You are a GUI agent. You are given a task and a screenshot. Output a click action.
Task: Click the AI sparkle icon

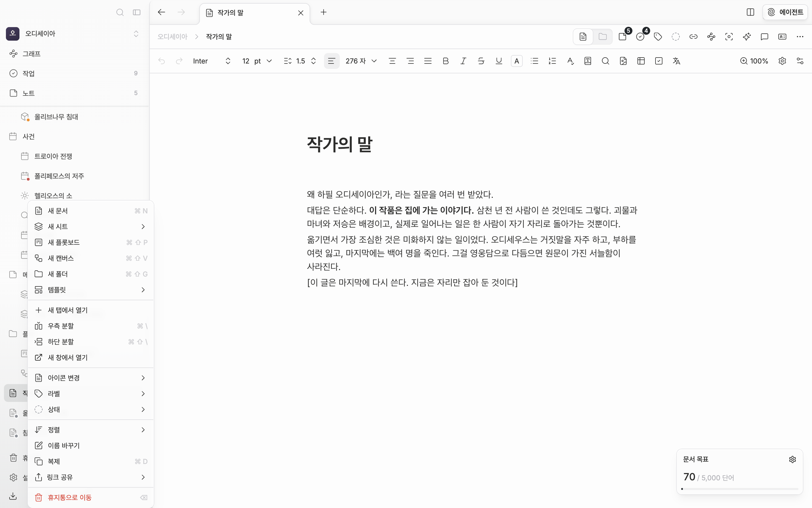click(747, 37)
